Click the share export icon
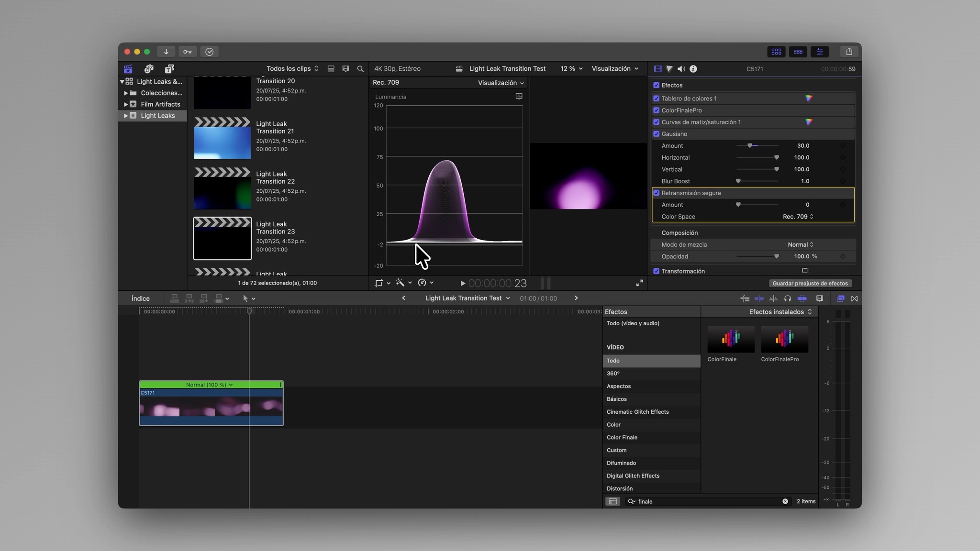Image resolution: width=980 pixels, height=551 pixels. (x=849, y=52)
